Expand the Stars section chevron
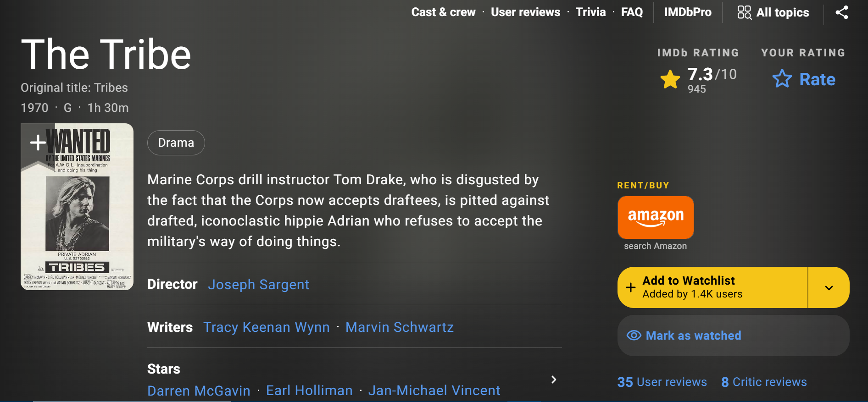Viewport: 868px width, 402px height. point(554,380)
